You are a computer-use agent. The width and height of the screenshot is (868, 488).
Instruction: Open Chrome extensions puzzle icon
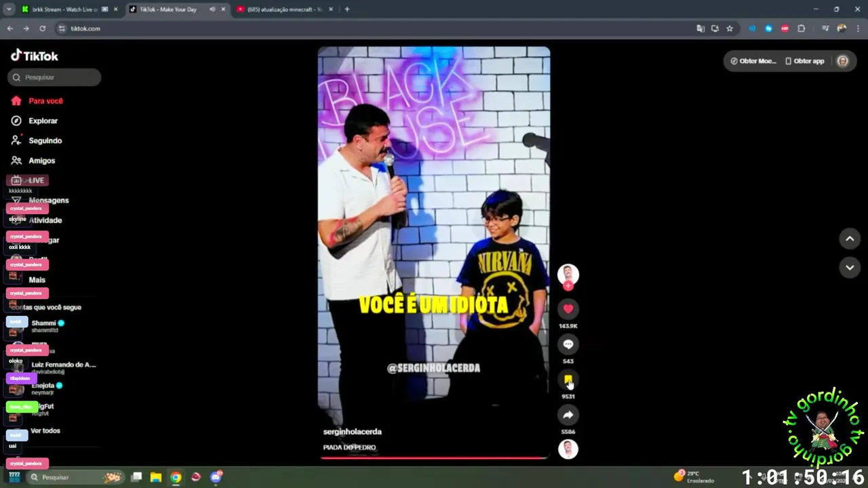pos(802,28)
